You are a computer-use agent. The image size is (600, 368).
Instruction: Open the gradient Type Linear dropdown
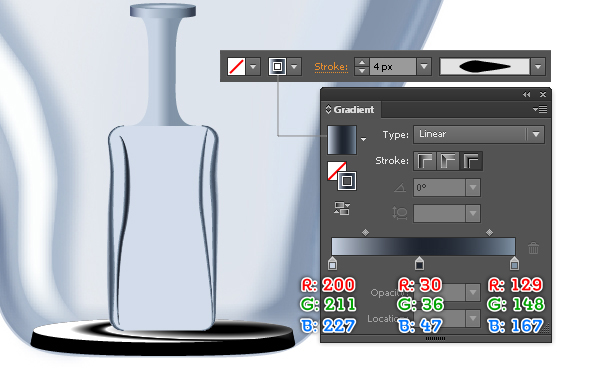pos(479,134)
